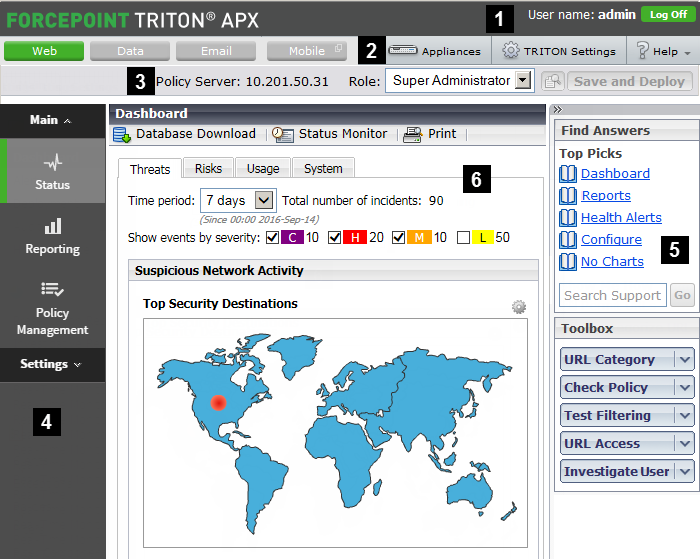Click the pop-out icon on Mobile tab
The height and width of the screenshot is (559, 700).
(x=338, y=48)
